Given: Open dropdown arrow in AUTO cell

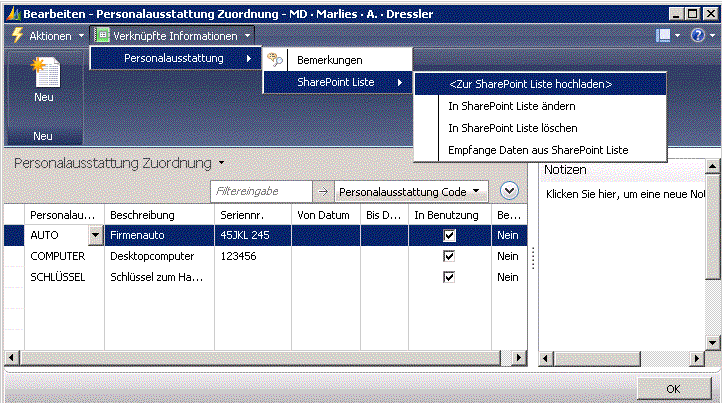Looking at the screenshot, I should coord(95,236).
